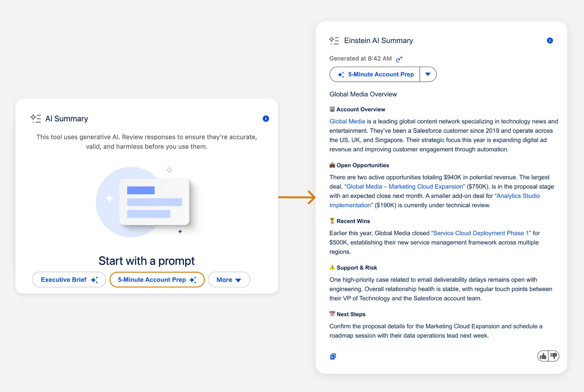Open Analytics Studio Implementation link
This screenshot has width=584, height=392.
pyautogui.click(x=435, y=201)
